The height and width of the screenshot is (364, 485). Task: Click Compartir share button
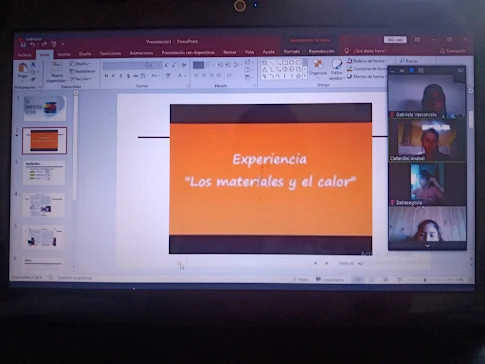(x=452, y=51)
